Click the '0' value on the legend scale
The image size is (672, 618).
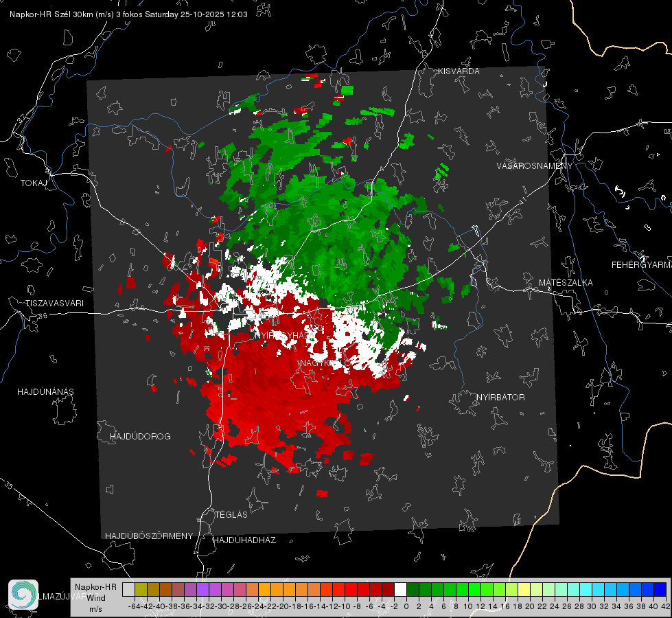pos(406,606)
